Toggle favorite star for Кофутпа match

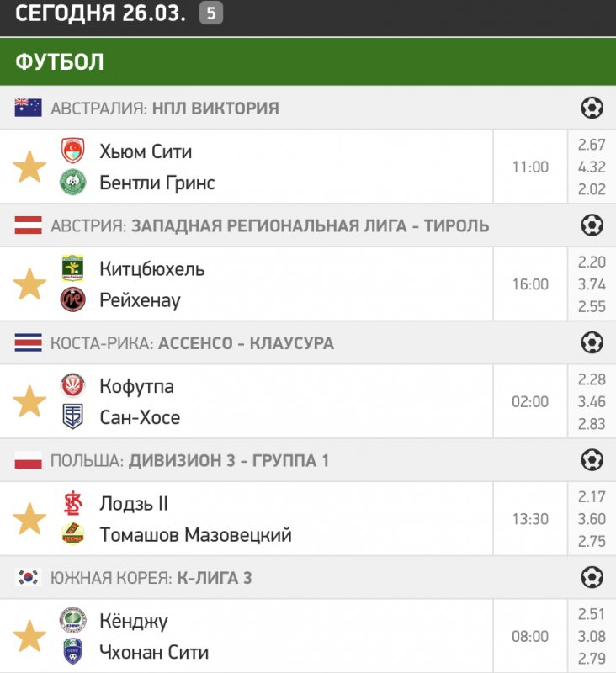click(29, 402)
